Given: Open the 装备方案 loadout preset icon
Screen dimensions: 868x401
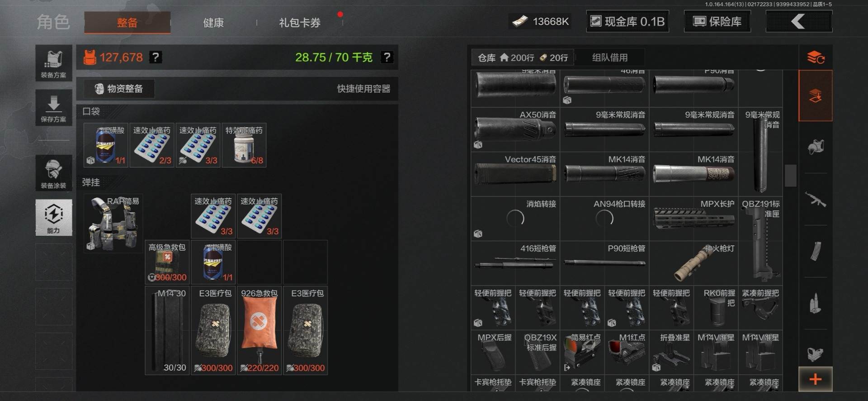Looking at the screenshot, I should pyautogui.click(x=54, y=63).
